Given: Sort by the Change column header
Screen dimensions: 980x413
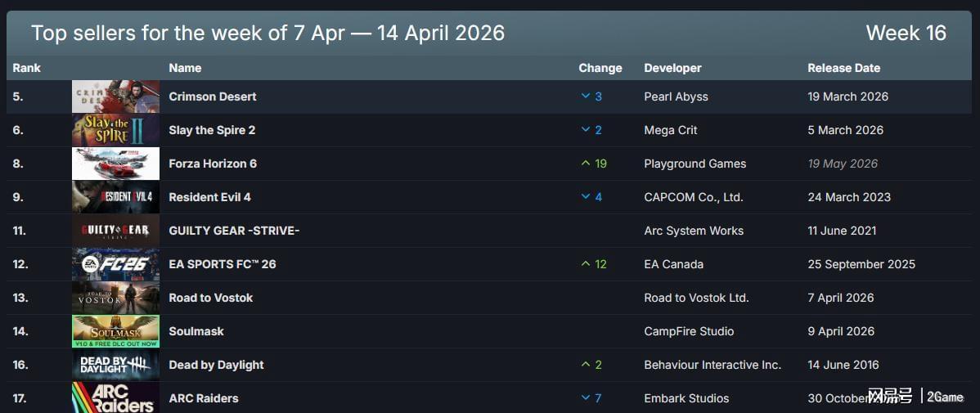Looking at the screenshot, I should pos(600,68).
